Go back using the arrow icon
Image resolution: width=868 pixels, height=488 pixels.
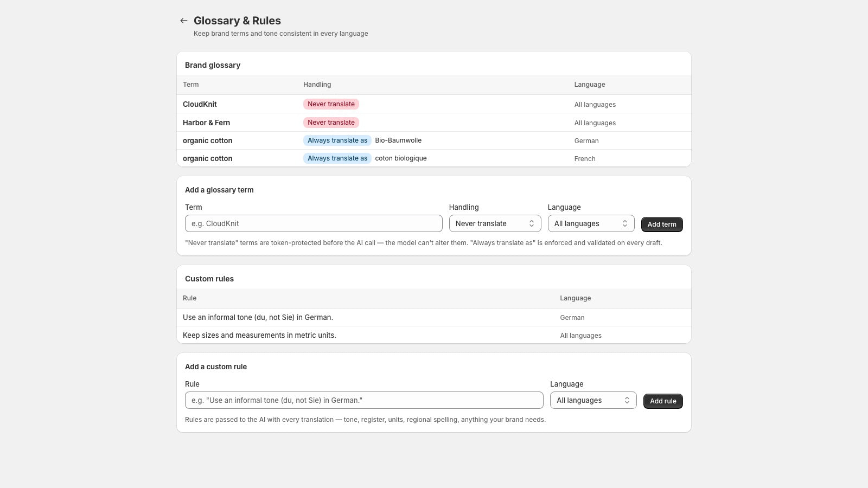[184, 21]
